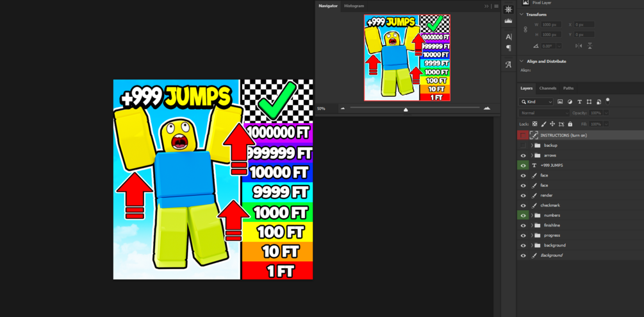
Task: Click the H height field
Action: click(x=551, y=35)
